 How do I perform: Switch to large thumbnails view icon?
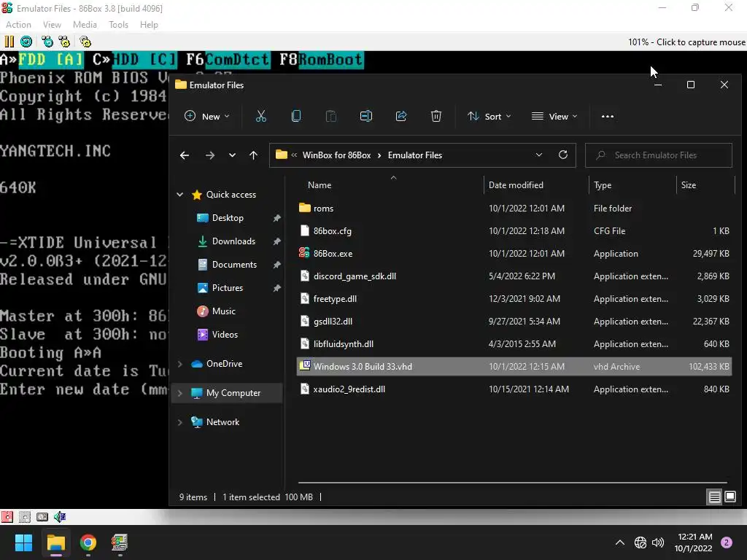click(x=730, y=497)
